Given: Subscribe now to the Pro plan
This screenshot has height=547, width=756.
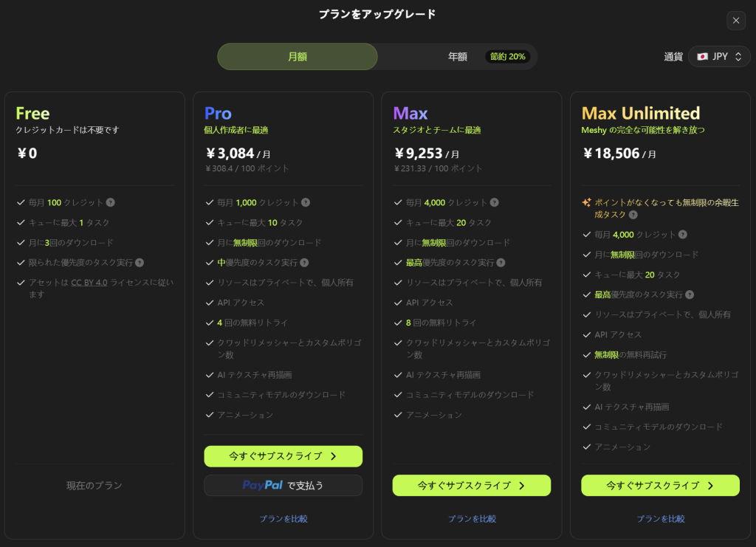Looking at the screenshot, I should (283, 456).
